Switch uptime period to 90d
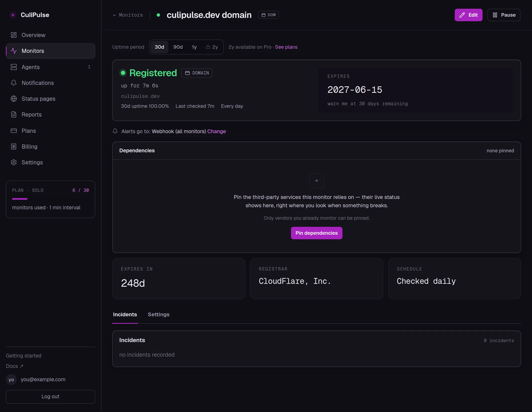The height and width of the screenshot is (412, 532). 178,47
